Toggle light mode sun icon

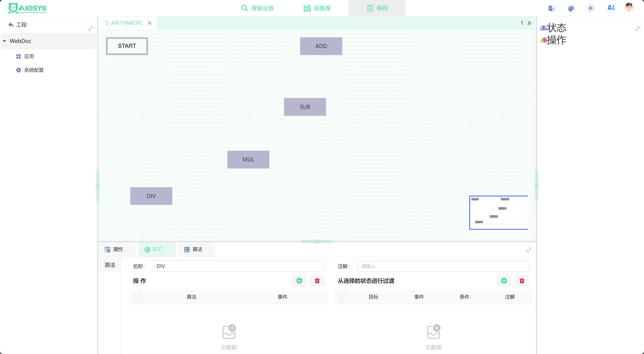tap(590, 8)
